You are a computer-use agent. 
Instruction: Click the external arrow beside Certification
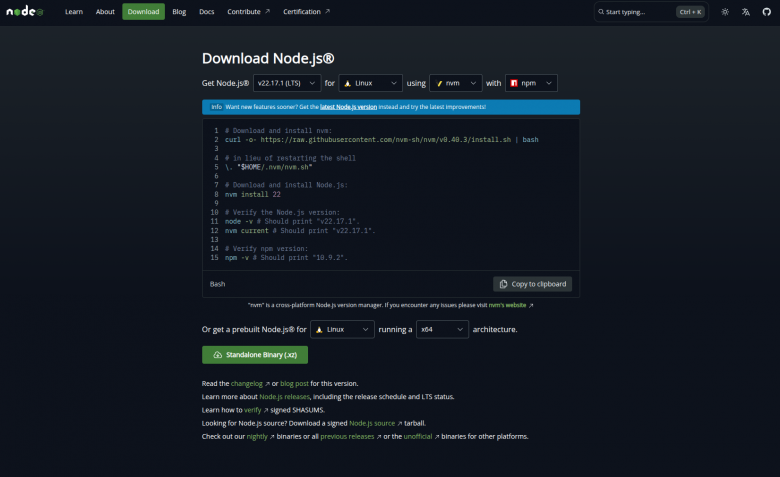pyautogui.click(x=327, y=11)
